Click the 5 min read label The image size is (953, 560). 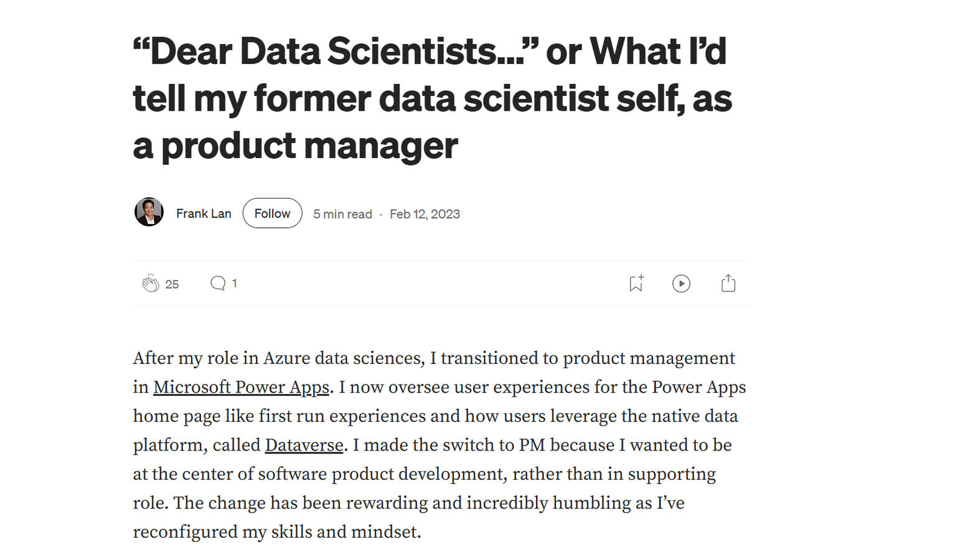(342, 213)
